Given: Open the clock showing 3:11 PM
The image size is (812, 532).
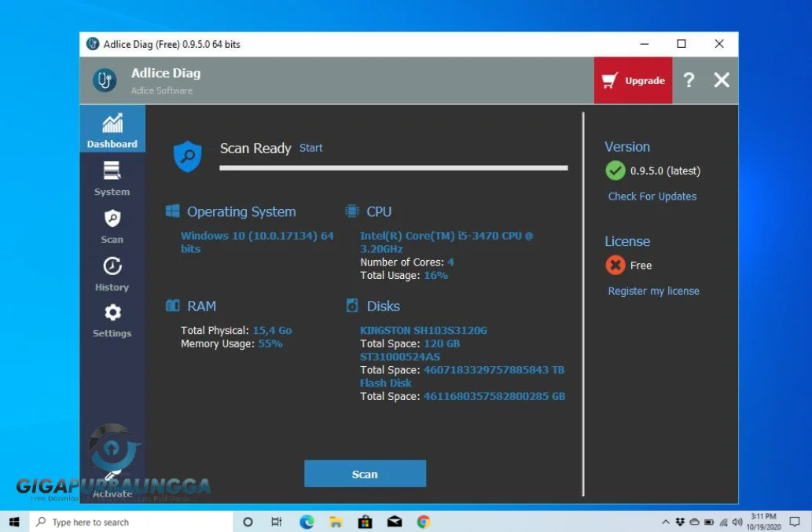Looking at the screenshot, I should click(x=763, y=522).
